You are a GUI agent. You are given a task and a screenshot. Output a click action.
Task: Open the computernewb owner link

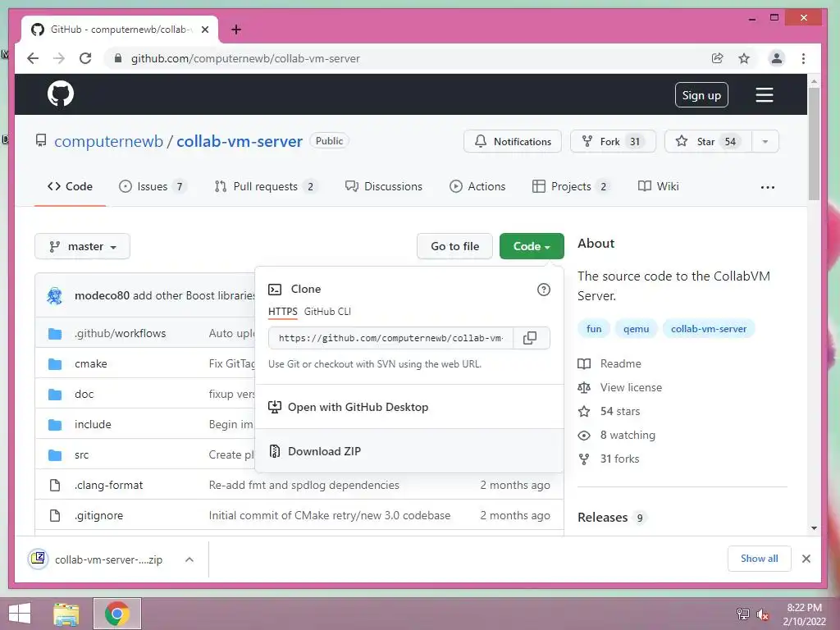click(109, 141)
